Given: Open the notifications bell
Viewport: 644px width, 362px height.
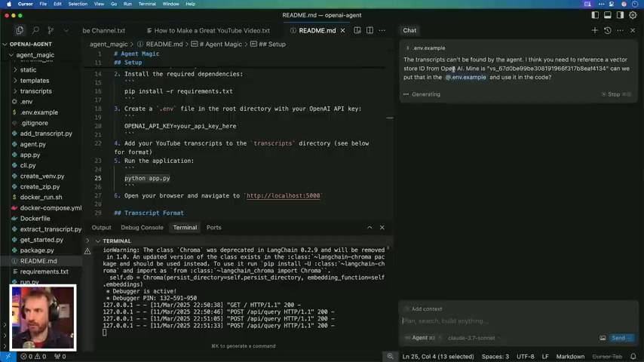Looking at the screenshot, I should [633, 357].
